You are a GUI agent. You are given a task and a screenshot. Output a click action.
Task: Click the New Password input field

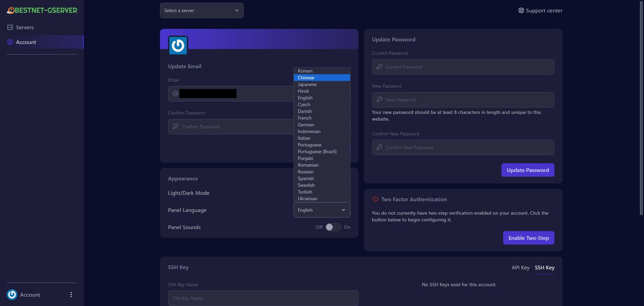coord(463,100)
